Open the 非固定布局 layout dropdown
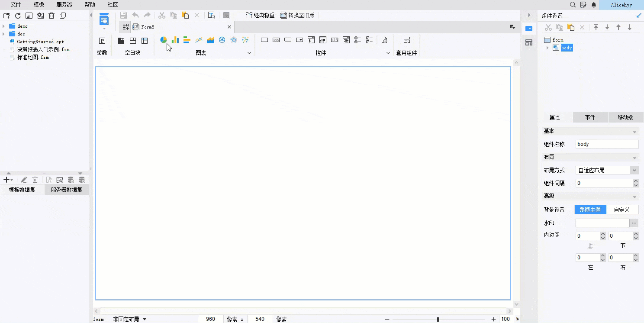The width and height of the screenshot is (644, 323). [x=129, y=319]
